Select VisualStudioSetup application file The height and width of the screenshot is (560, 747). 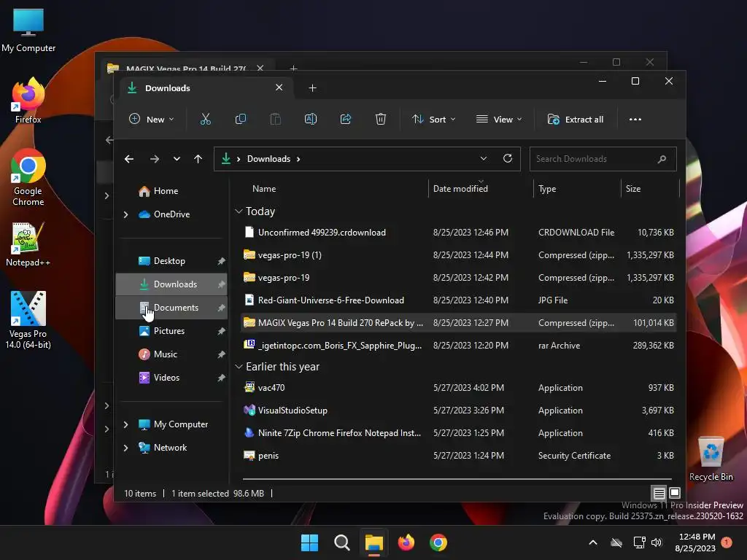[x=458, y=411]
